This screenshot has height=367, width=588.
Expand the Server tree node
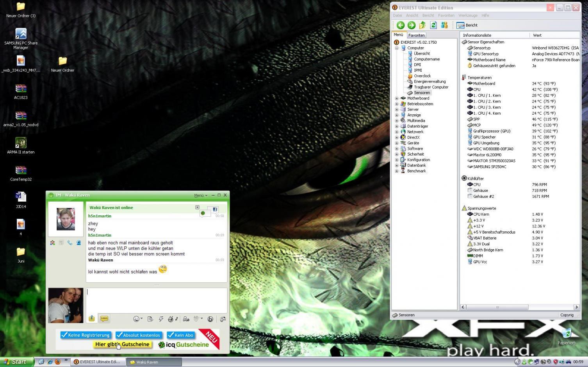click(397, 110)
